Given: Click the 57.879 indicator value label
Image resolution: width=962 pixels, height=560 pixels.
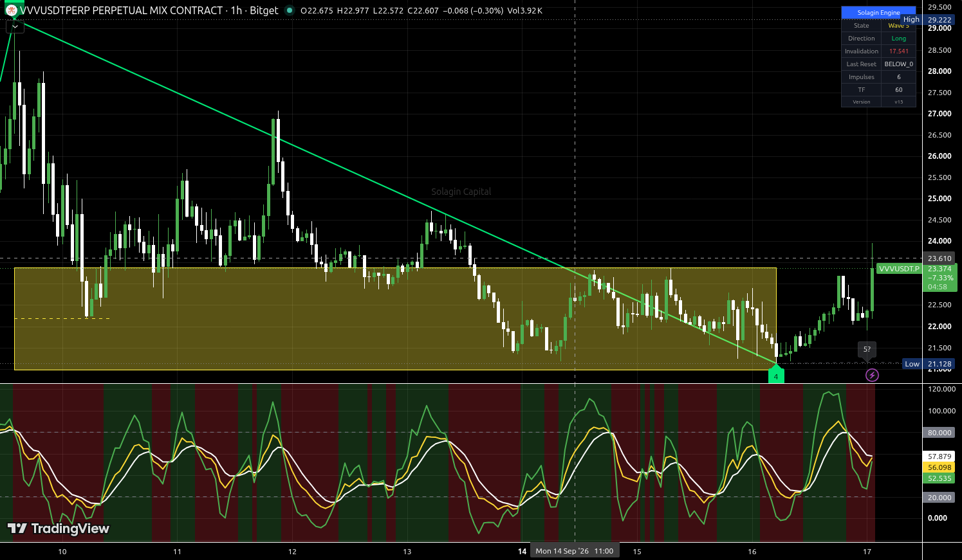Looking at the screenshot, I should coord(939,456).
